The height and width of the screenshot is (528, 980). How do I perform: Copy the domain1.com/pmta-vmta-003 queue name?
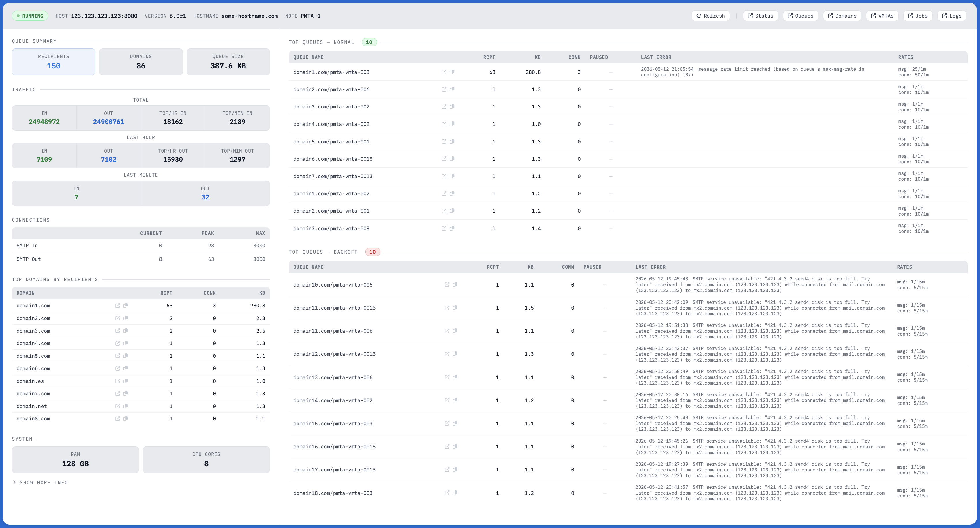pyautogui.click(x=452, y=72)
